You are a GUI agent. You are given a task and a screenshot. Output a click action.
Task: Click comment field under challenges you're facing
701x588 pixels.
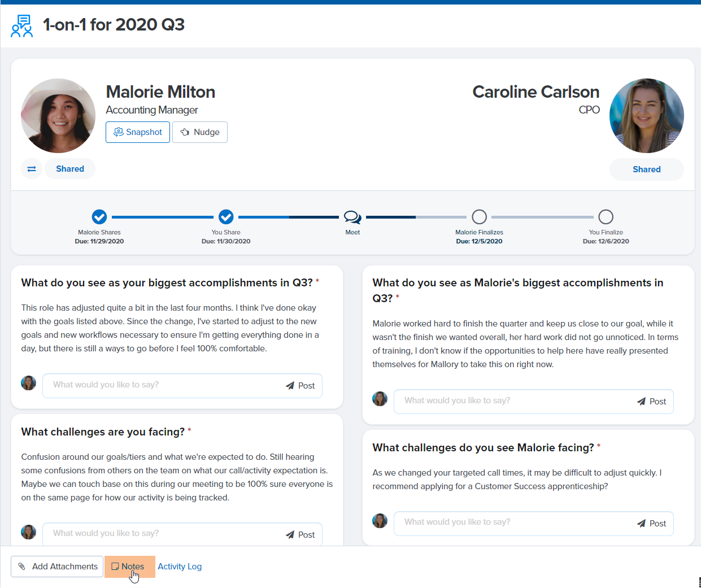click(x=164, y=534)
